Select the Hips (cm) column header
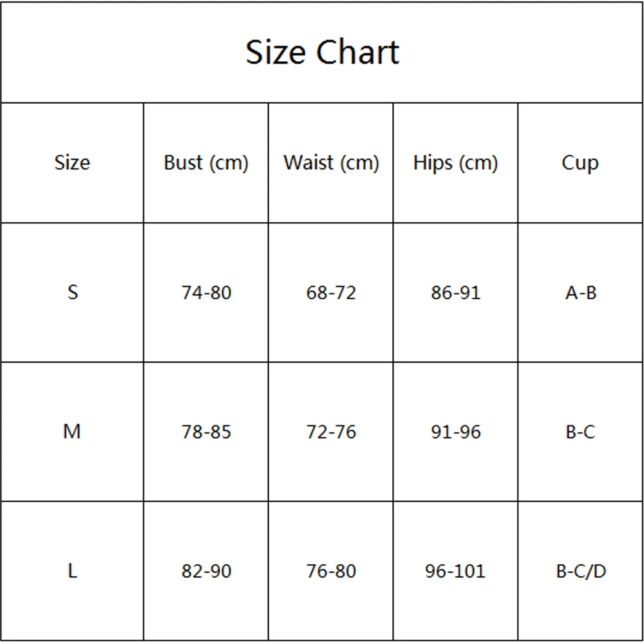Image resolution: width=644 pixels, height=644 pixels. pyautogui.click(x=455, y=163)
